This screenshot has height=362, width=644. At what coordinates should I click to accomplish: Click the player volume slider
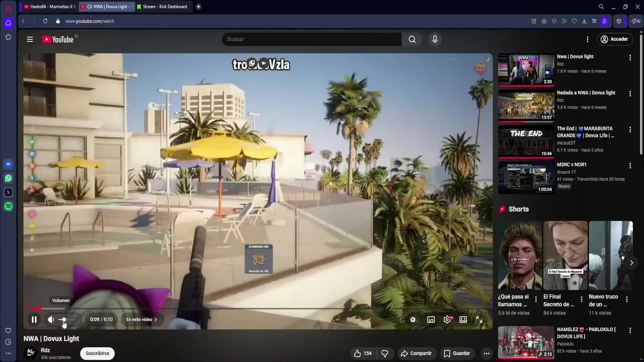[x=69, y=320]
